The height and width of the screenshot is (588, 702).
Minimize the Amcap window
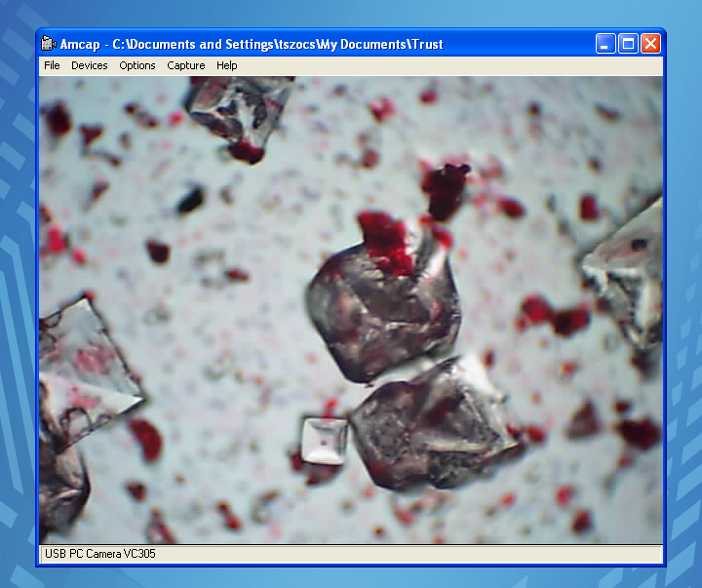coord(605,44)
